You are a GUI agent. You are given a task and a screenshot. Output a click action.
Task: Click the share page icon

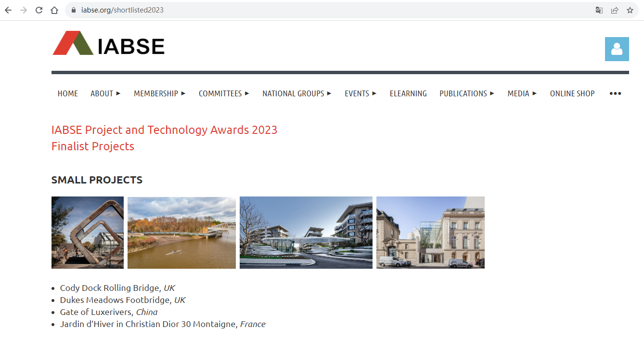click(x=615, y=10)
